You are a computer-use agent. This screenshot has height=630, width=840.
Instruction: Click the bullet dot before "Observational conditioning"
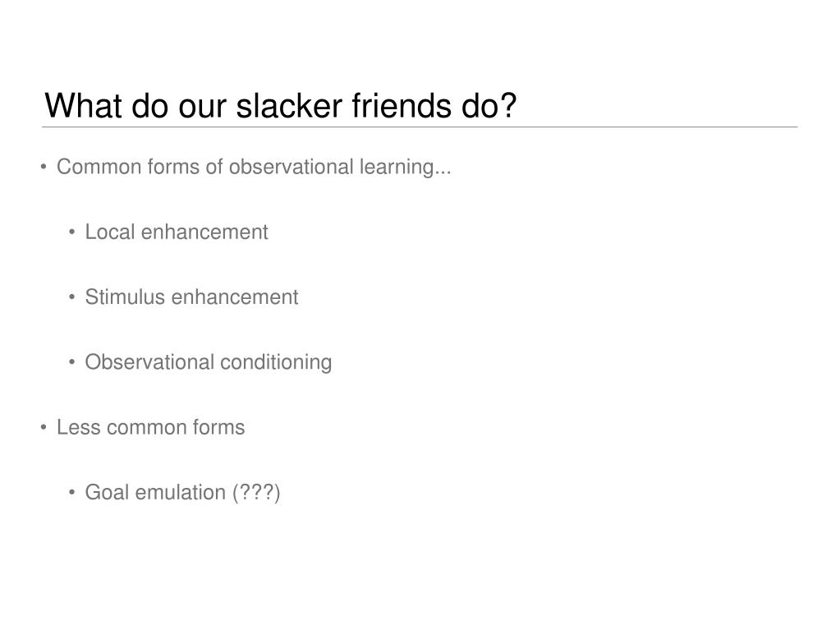72,363
